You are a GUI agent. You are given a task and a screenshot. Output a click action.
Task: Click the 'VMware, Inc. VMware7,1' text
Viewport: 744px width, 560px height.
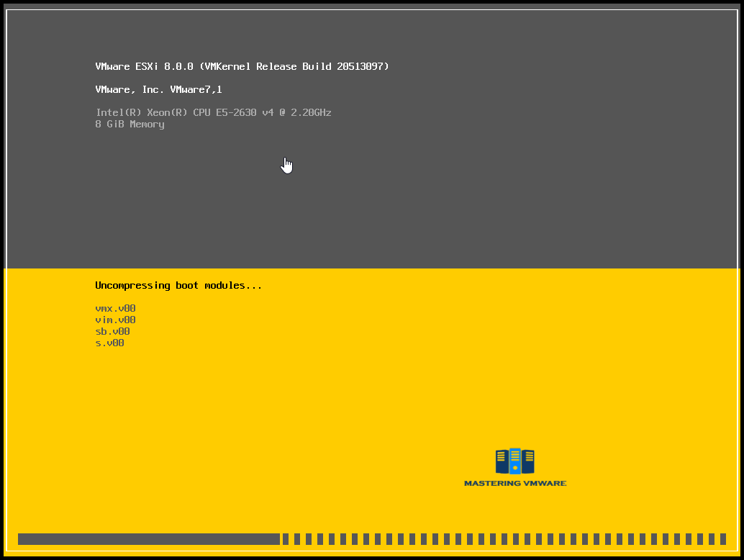[158, 90]
